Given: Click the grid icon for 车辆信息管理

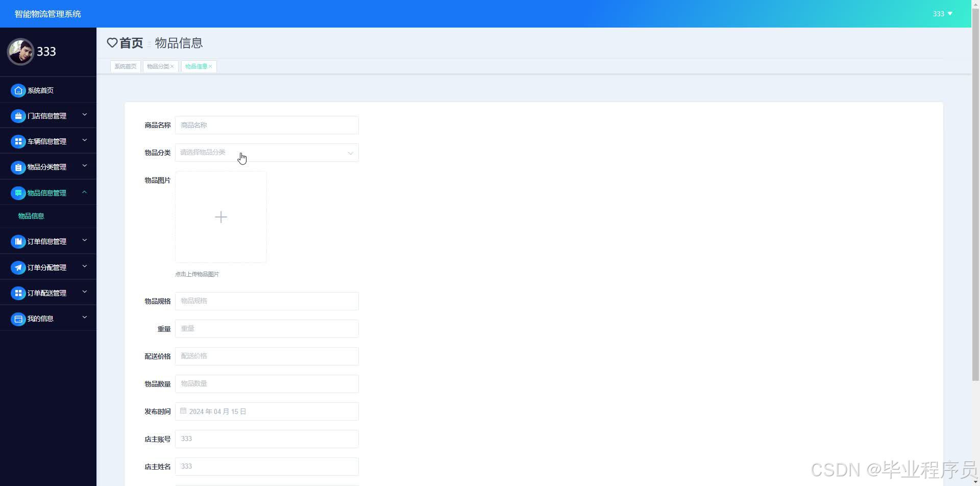Looking at the screenshot, I should (x=18, y=141).
